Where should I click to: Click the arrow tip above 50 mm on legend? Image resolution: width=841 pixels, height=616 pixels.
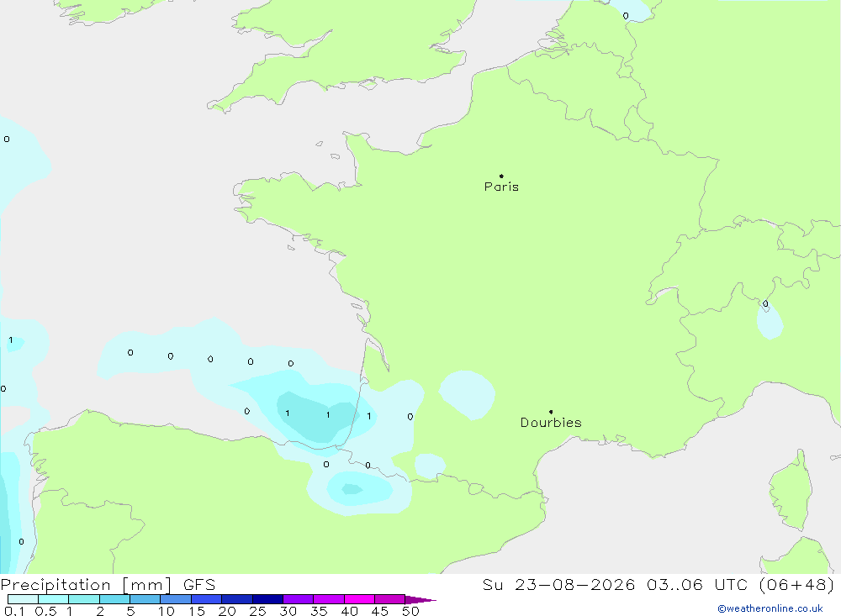420,599
